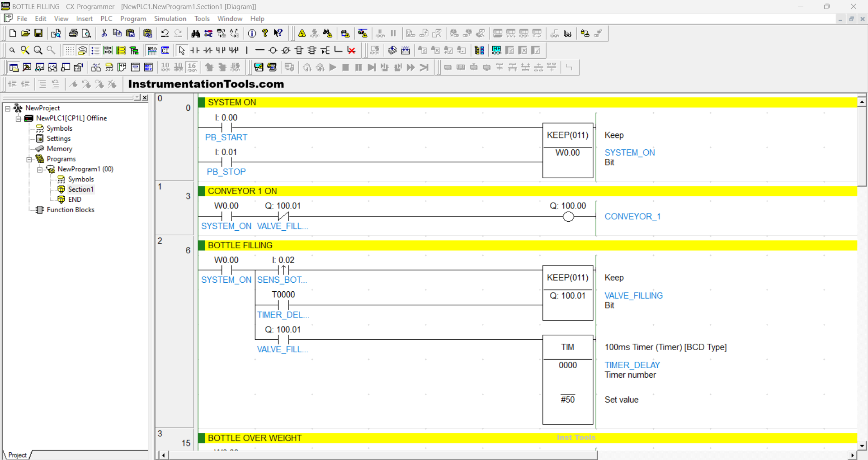868x460 pixels.
Task: Select the END section tree item
Action: point(75,199)
